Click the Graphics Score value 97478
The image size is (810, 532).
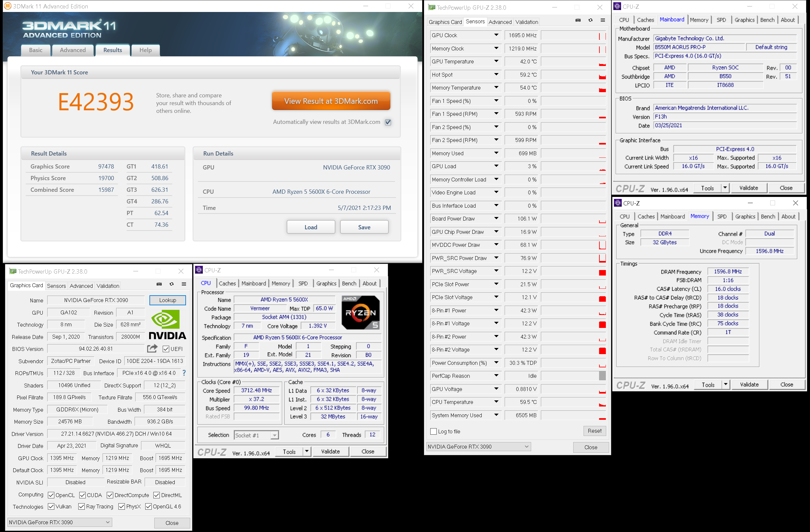tap(106, 166)
